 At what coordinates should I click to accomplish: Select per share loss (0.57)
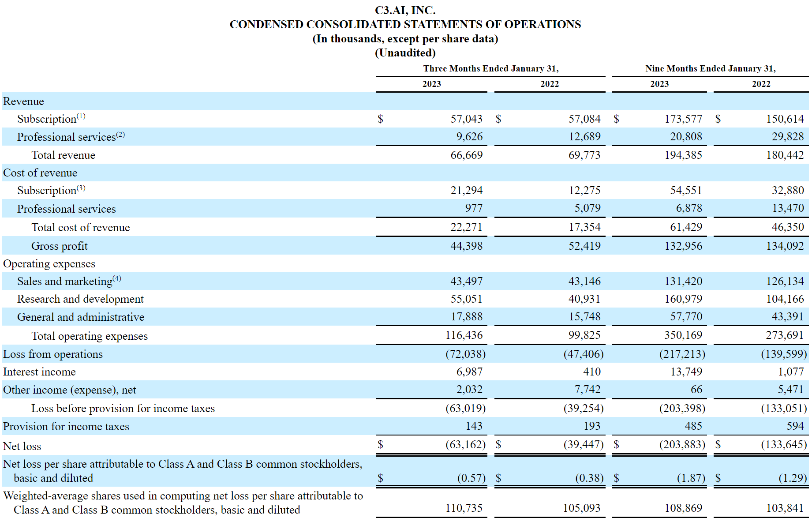(471, 478)
